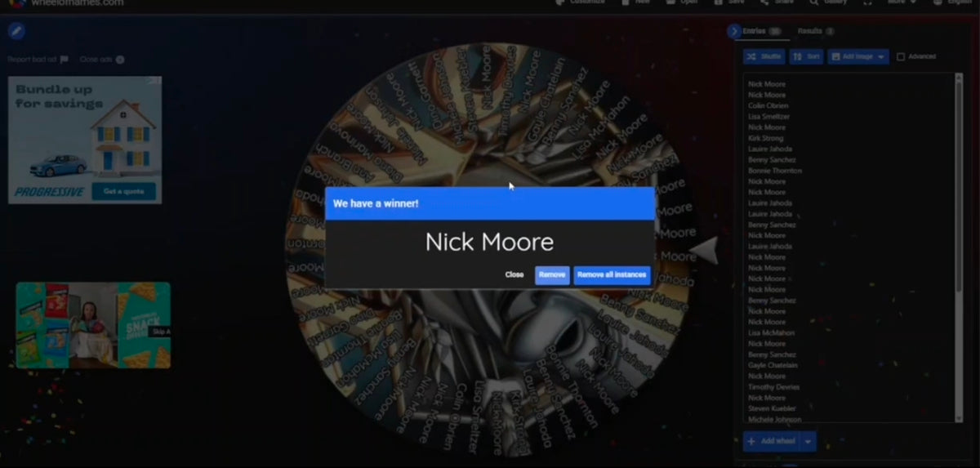The height and width of the screenshot is (468, 980).
Task: Collapse the entries panel with the chevron icon
Action: pos(733,32)
